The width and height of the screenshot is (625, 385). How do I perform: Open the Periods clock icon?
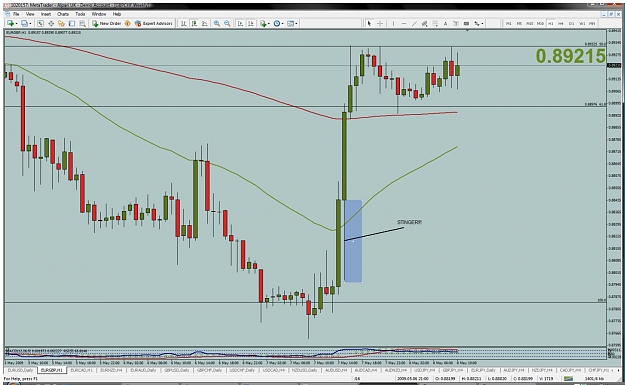click(x=277, y=24)
